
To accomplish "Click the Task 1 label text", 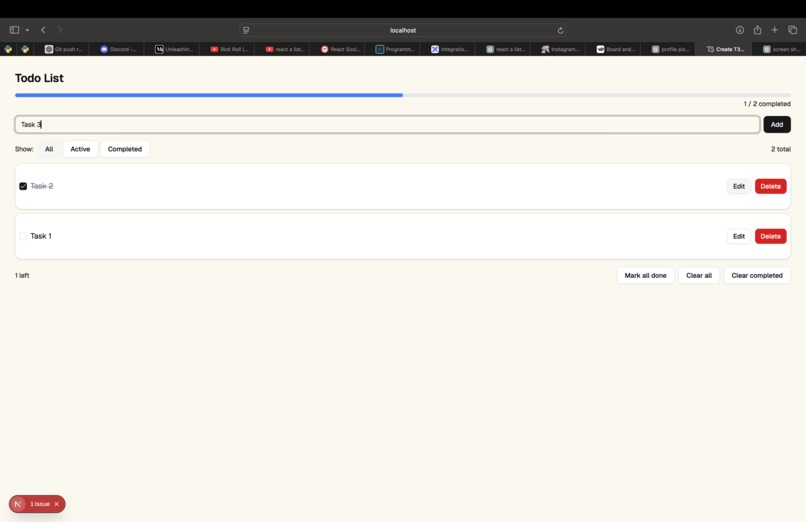I will point(41,236).
